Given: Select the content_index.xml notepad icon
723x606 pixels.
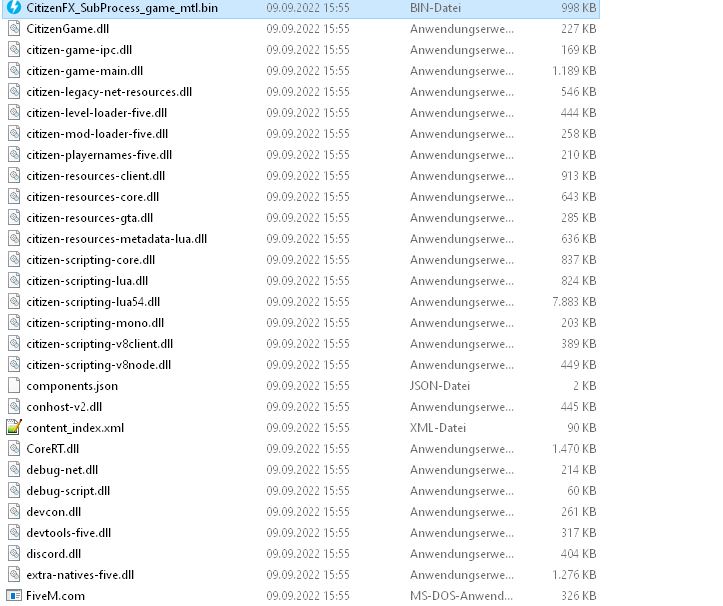Looking at the screenshot, I should (14, 427).
